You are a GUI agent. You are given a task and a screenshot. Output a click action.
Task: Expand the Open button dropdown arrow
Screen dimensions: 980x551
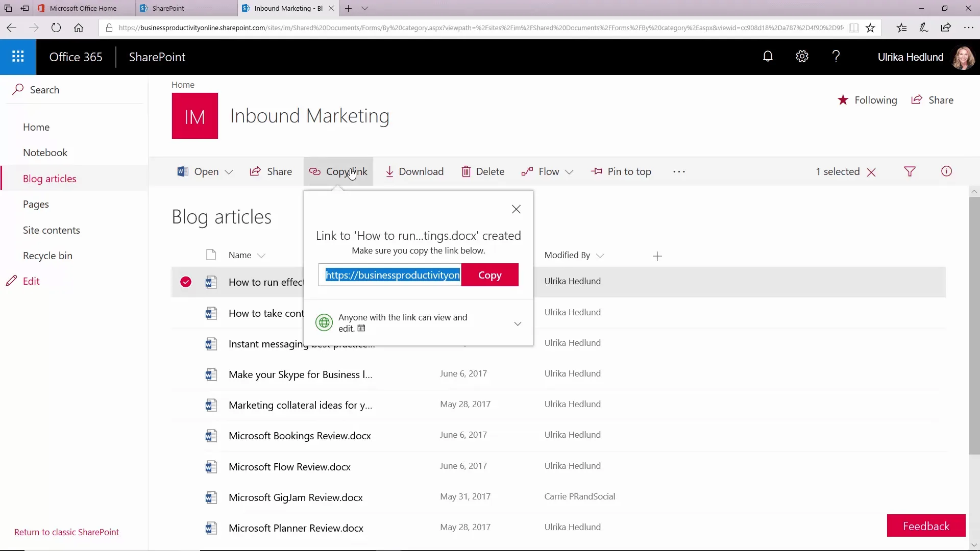[x=229, y=172]
